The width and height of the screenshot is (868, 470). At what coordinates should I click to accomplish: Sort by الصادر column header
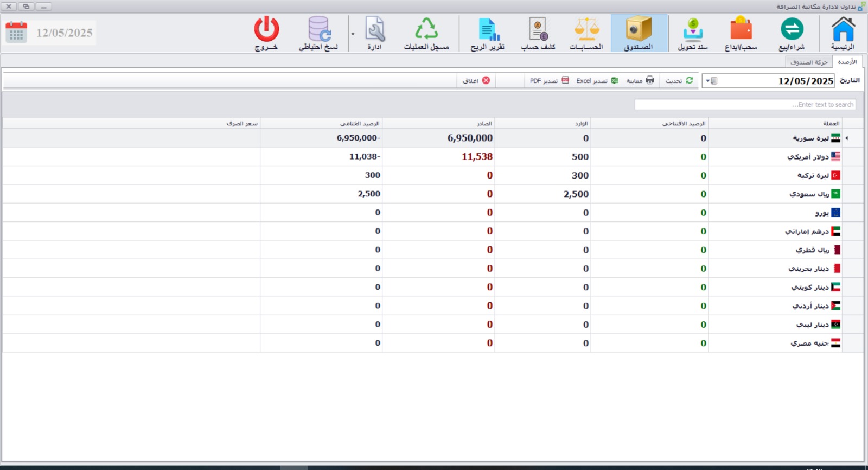pyautogui.click(x=438, y=123)
